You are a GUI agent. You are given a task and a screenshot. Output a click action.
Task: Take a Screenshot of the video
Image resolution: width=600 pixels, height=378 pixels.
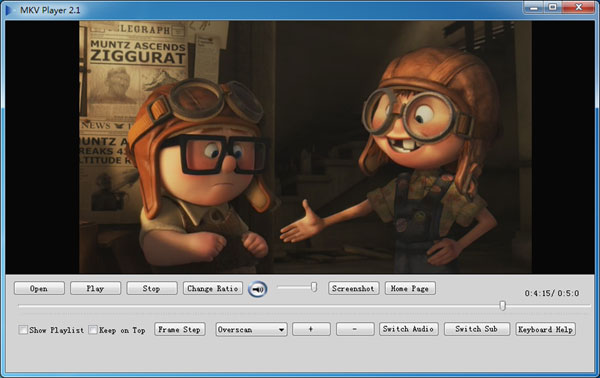click(x=354, y=288)
